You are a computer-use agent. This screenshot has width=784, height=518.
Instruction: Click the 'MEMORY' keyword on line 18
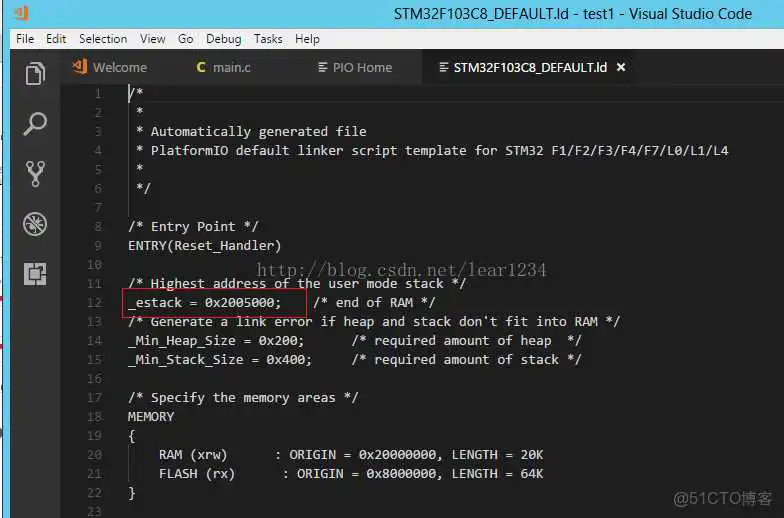coord(151,416)
